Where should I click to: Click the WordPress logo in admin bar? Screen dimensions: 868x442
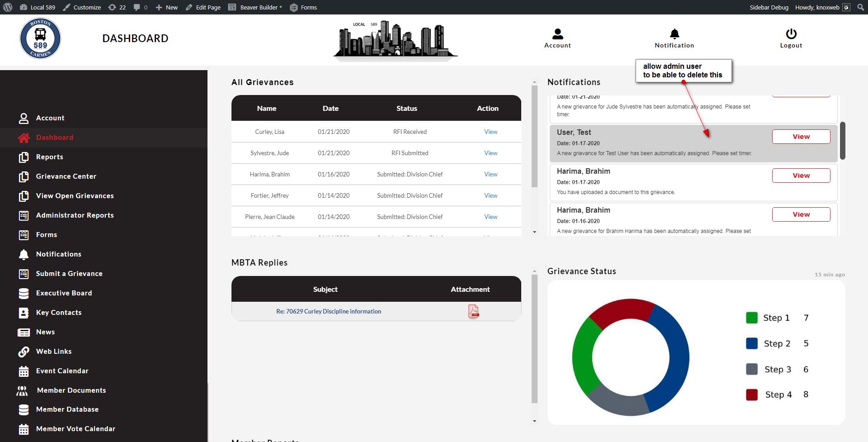(8, 7)
